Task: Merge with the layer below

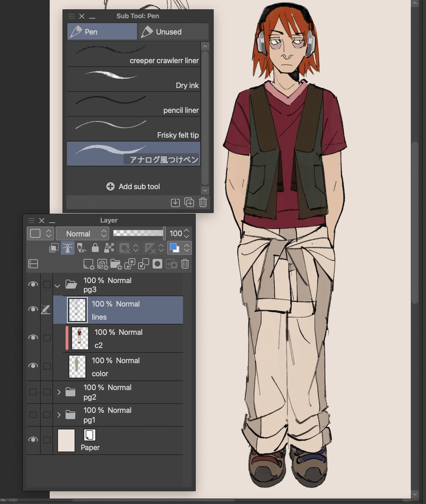Action: (x=144, y=264)
